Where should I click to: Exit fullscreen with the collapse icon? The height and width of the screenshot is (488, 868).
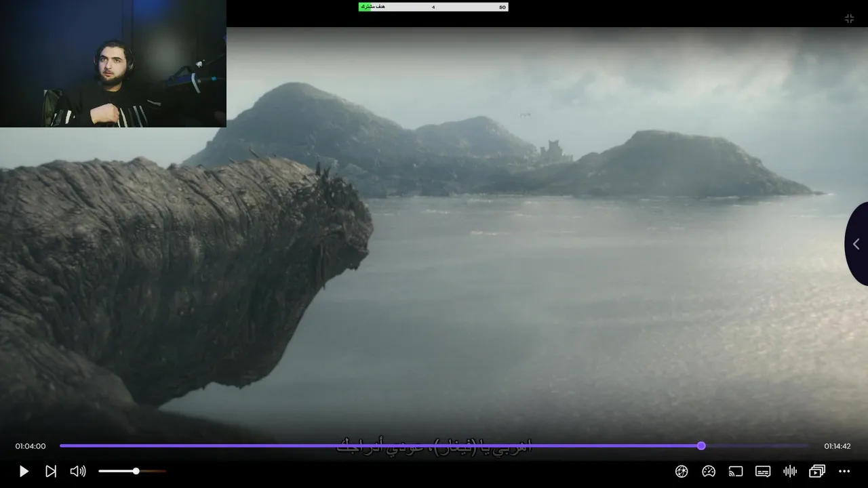point(849,18)
